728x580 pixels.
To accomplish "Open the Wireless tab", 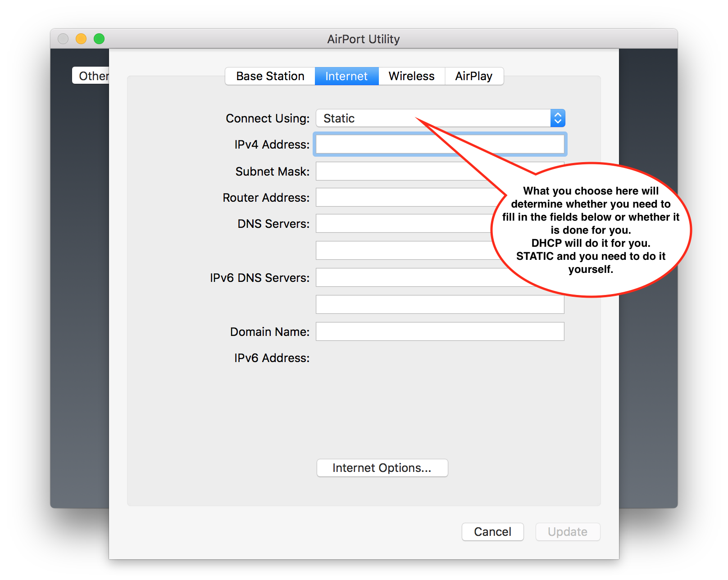I will [411, 76].
